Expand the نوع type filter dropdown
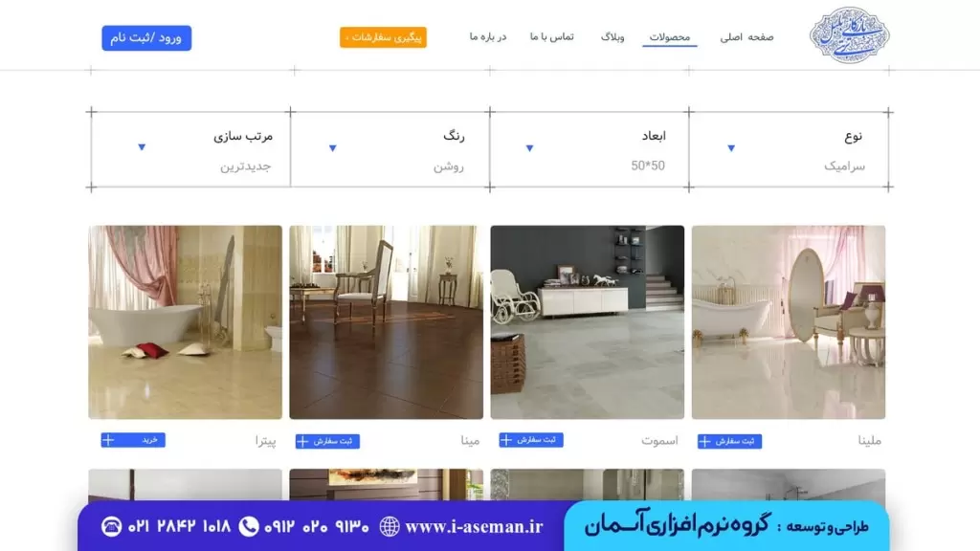 (x=731, y=148)
